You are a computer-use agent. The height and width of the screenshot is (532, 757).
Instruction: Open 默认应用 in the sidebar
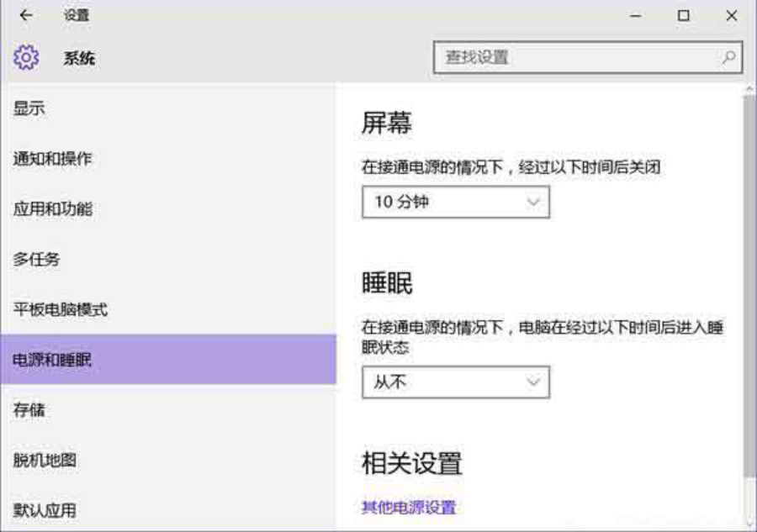[x=45, y=510]
